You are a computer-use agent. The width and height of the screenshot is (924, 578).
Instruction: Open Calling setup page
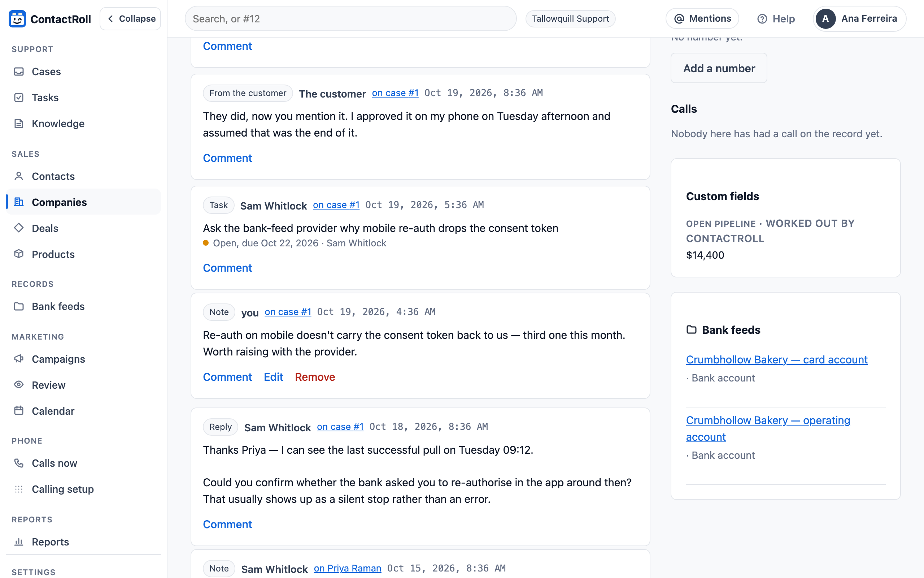pyautogui.click(x=83, y=489)
